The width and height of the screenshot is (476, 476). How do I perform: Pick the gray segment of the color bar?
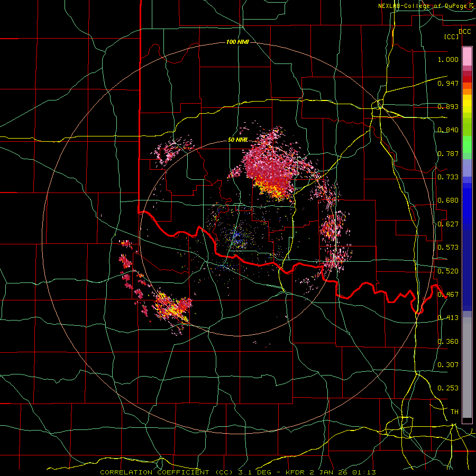(x=467, y=368)
